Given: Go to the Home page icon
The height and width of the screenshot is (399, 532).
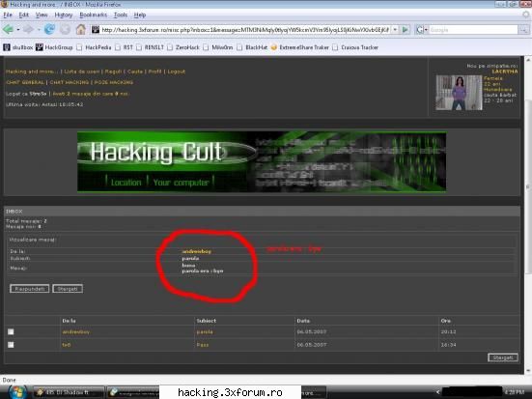Looking at the screenshot, I should tap(81, 30).
